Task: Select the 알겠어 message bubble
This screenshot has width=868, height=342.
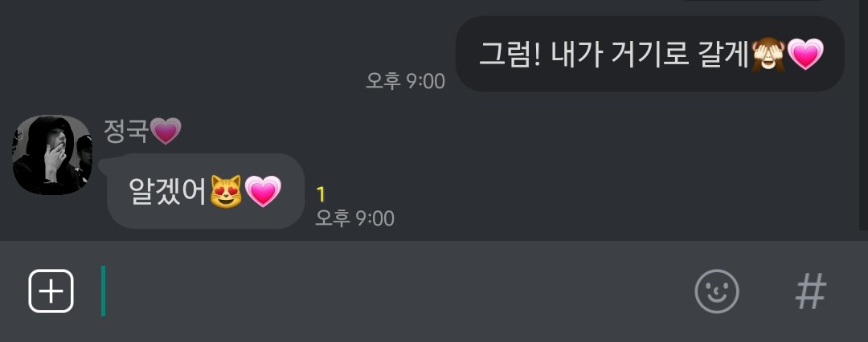Action: (x=206, y=191)
